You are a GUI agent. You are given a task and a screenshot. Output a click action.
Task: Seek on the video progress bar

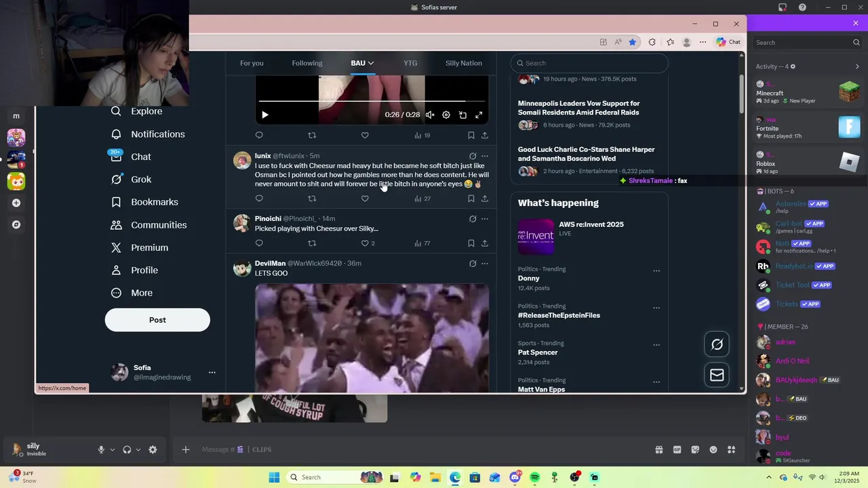coord(372,101)
